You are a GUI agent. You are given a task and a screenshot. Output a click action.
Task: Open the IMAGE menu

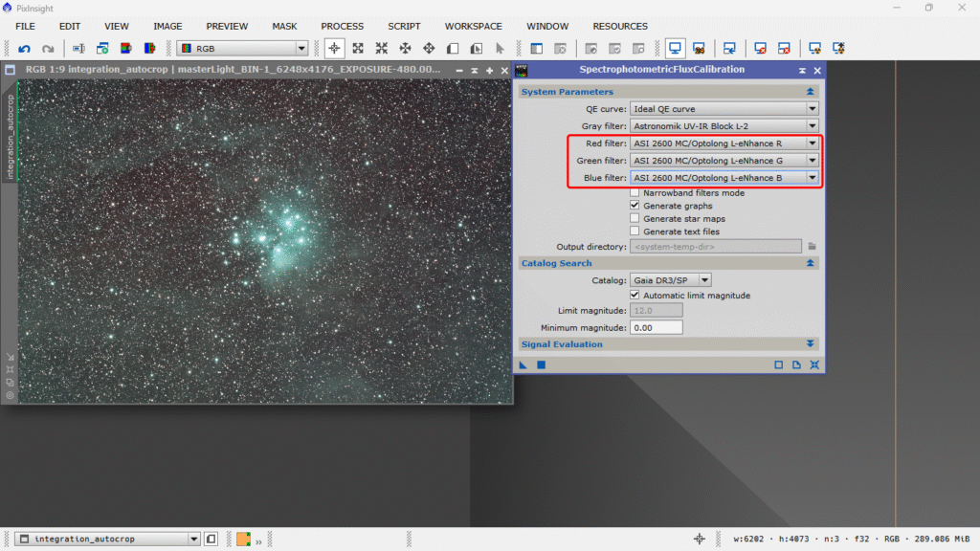coord(167,26)
